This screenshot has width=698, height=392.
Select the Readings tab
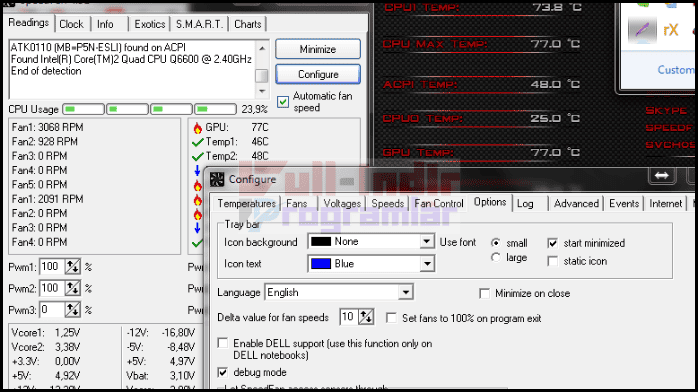point(28,22)
